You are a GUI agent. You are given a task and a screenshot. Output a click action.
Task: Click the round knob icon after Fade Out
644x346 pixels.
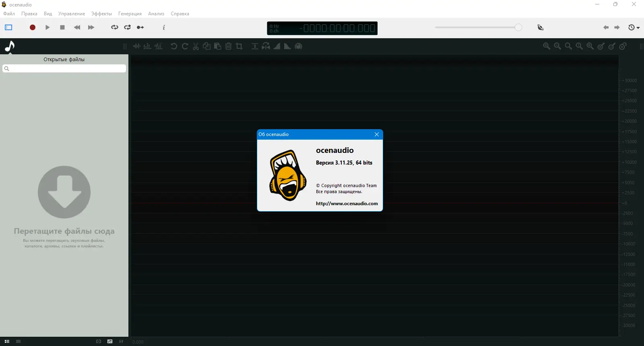tap(298, 46)
